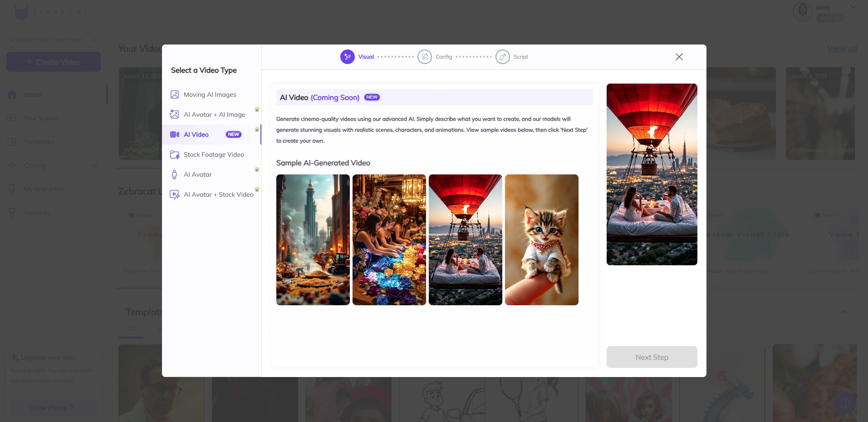Viewport: 868px width, 422px height.
Task: Click the large balloon preview image
Action: coord(652,174)
